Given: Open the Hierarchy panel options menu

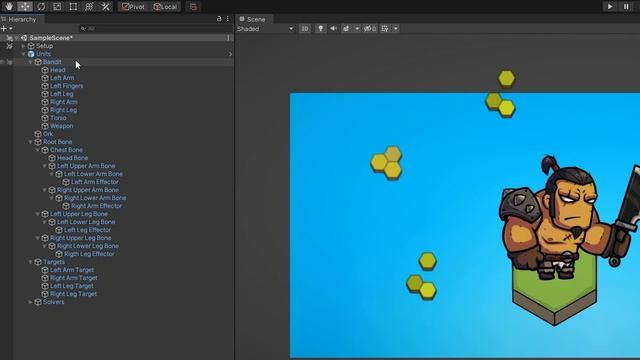Looking at the screenshot, I should point(228,19).
